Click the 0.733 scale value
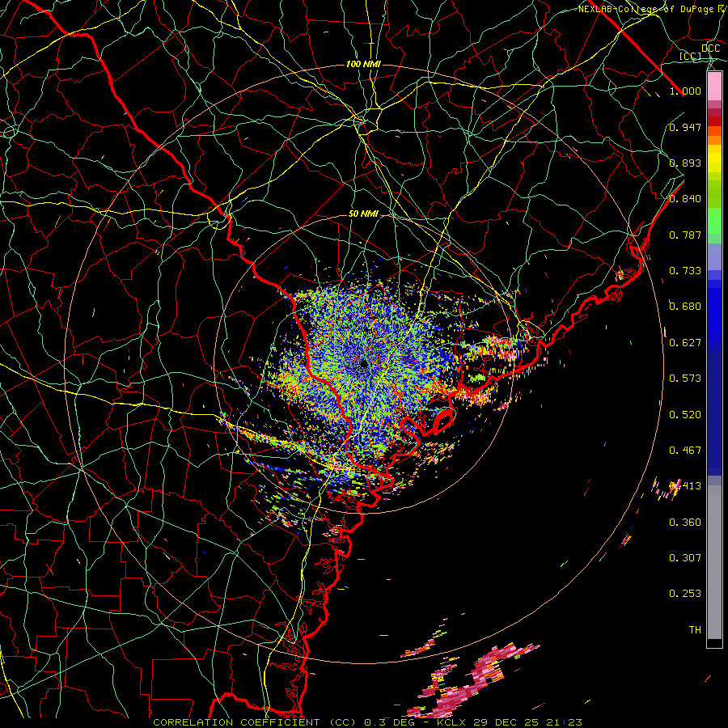Image resolution: width=728 pixels, height=728 pixels. (685, 271)
